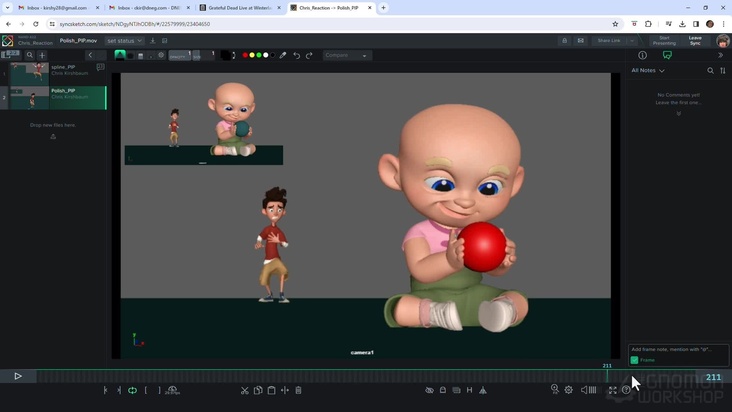Open the Compare dropdown
732x412 pixels.
pos(347,55)
